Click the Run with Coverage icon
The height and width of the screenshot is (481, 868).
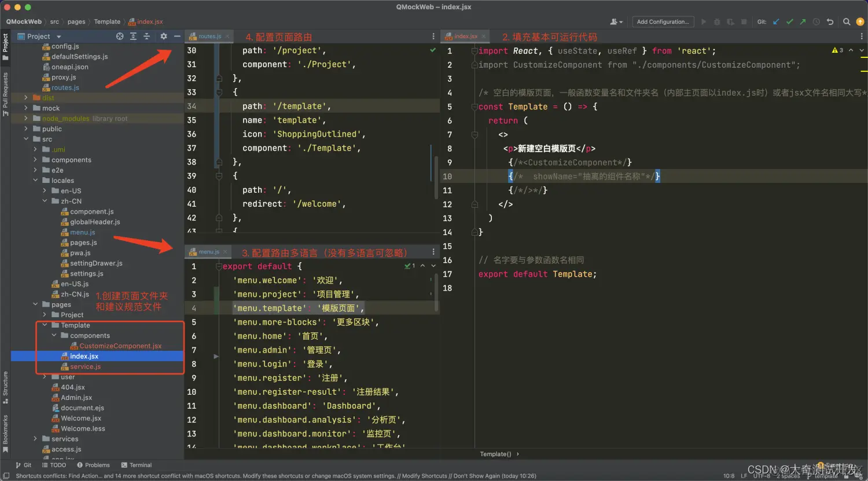[730, 22]
